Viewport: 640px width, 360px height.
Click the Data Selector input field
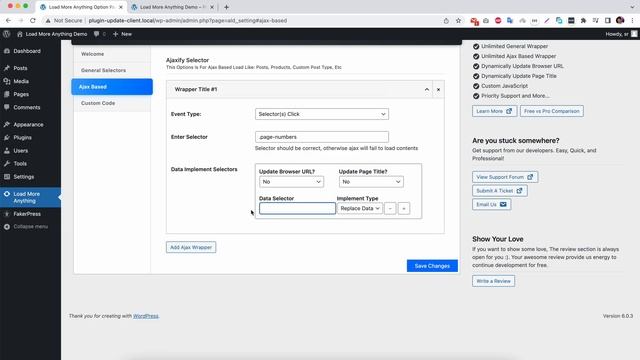tap(297, 209)
